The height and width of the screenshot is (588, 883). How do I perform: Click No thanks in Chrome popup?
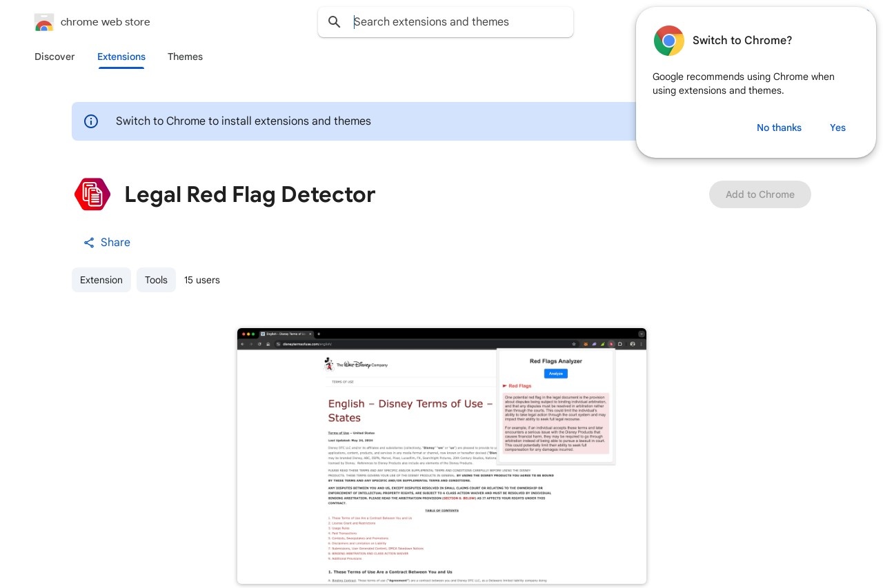(779, 128)
